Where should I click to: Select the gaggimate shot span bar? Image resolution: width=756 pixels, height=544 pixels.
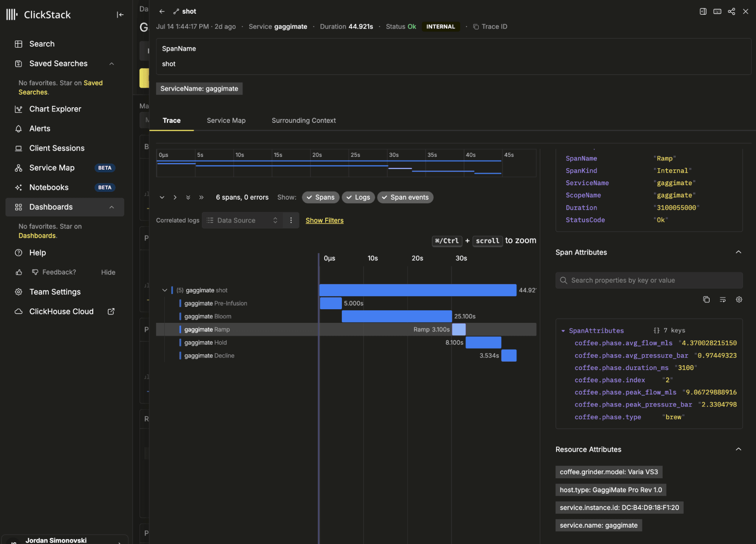point(418,290)
